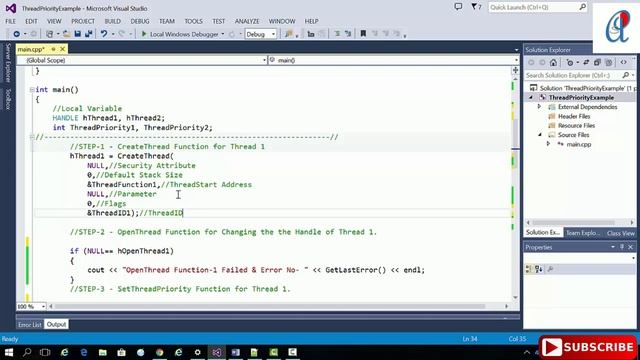Click the uncomment selected lines icon
Screen dimensions: 640x360
pyautogui.click(x=348, y=34)
